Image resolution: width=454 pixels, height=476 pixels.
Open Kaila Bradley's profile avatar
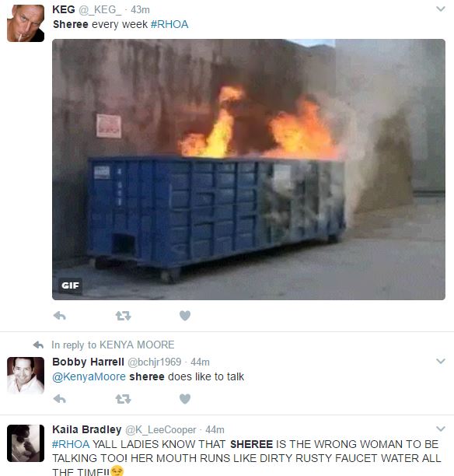pyautogui.click(x=26, y=443)
